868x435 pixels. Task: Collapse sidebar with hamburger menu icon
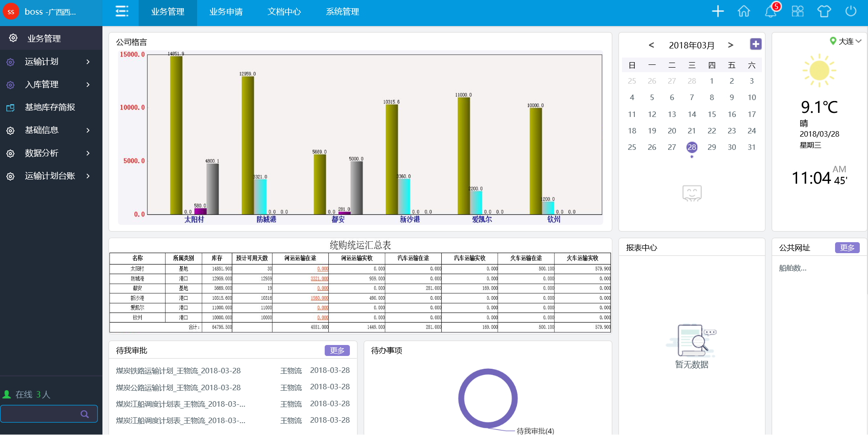122,11
